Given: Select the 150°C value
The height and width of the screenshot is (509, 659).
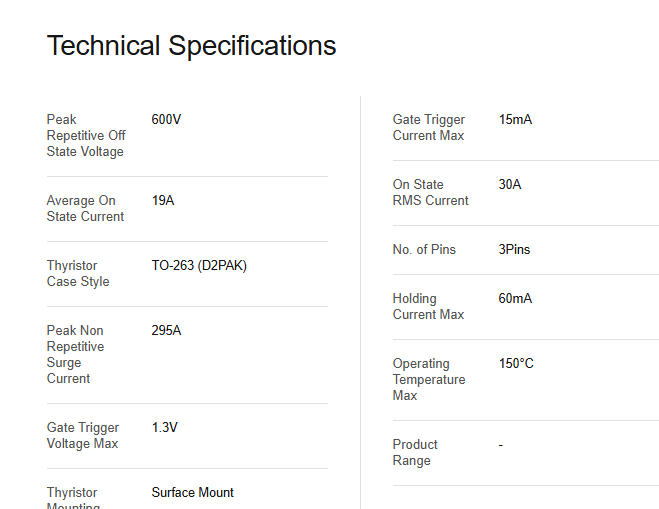Looking at the screenshot, I should coord(516,363).
